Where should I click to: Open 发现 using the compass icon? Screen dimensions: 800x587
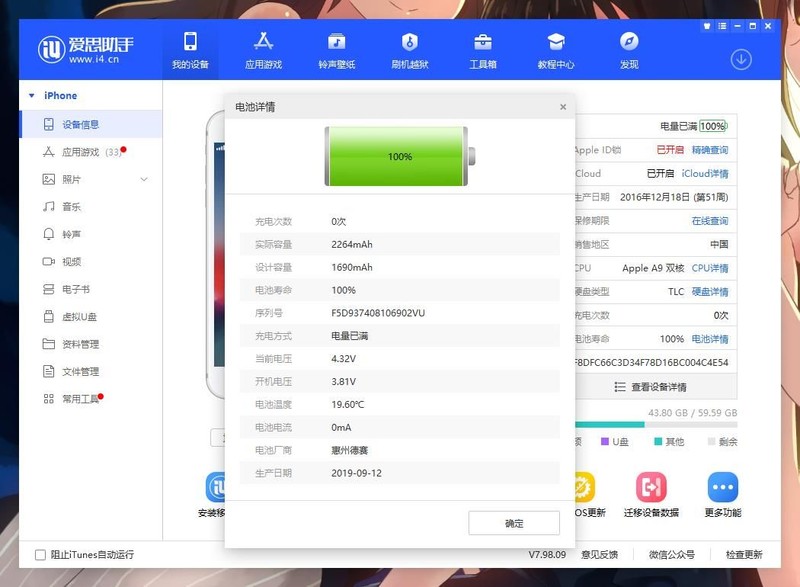pyautogui.click(x=627, y=49)
